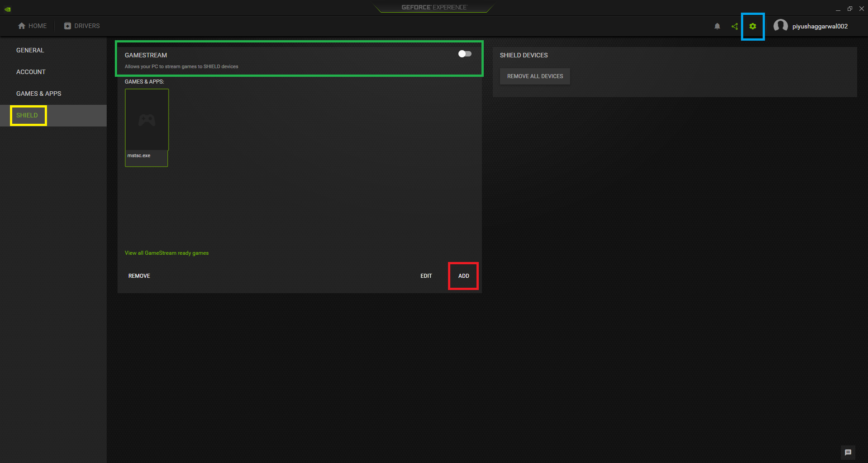Click the user profile avatar
The height and width of the screenshot is (463, 868).
click(780, 26)
